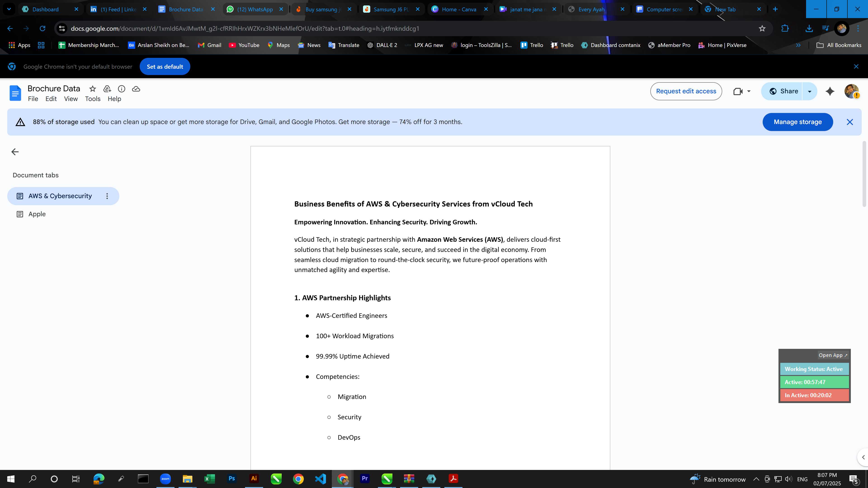This screenshot has height=488, width=868.
Task: Click Open App in tracker widget
Action: pyautogui.click(x=833, y=355)
